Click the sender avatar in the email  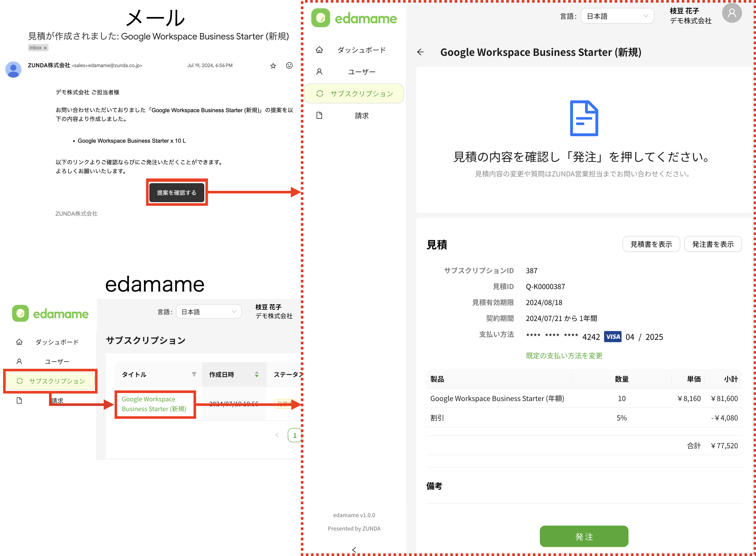coord(13,69)
